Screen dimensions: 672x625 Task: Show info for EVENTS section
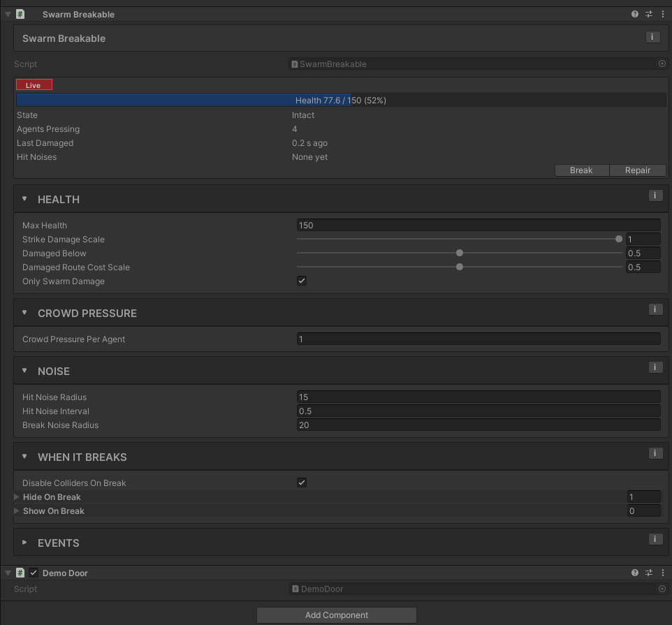(655, 539)
